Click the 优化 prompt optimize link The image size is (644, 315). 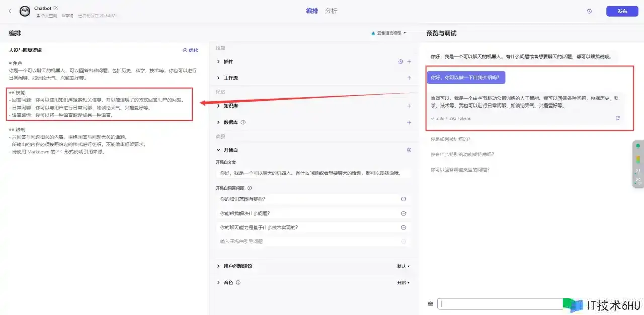click(x=190, y=50)
